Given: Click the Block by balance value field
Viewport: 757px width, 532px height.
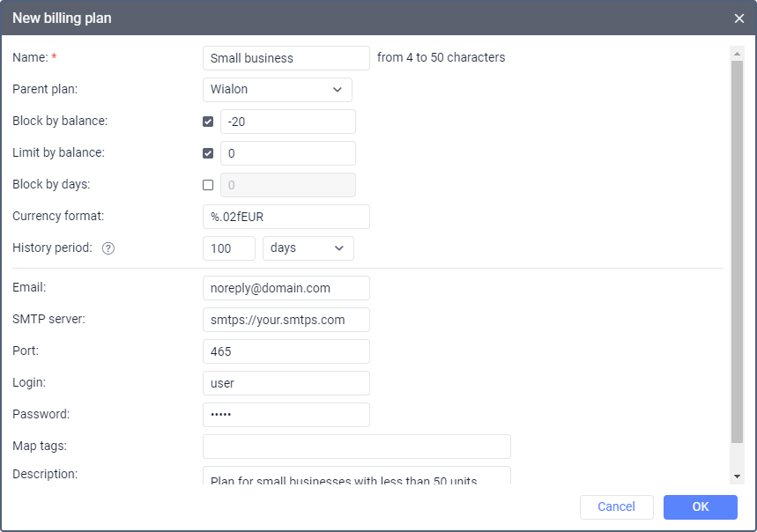Looking at the screenshot, I should pos(287,122).
